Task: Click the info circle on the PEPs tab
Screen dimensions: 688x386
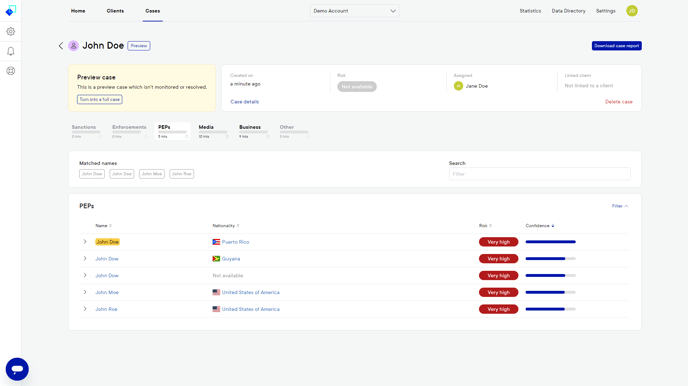Action: 186,137
